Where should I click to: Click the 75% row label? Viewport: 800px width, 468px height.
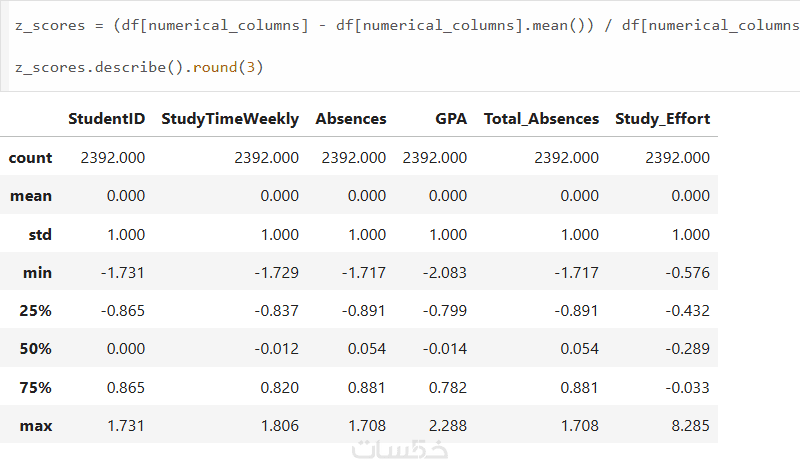click(x=35, y=387)
